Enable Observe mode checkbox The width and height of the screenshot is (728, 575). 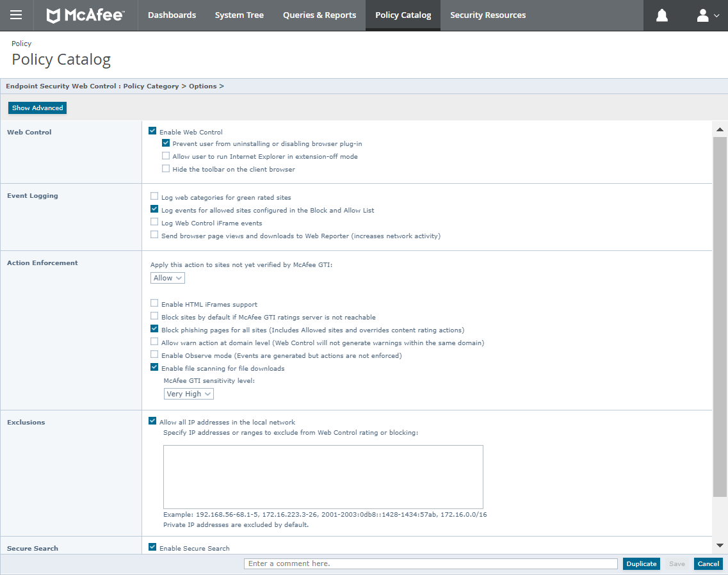(x=154, y=354)
